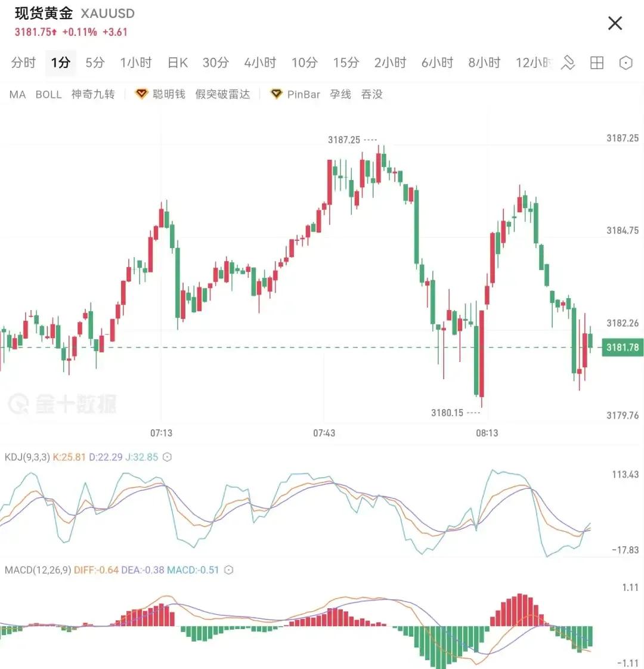
Task: Enable the BOLL indicator overlay
Action: [x=48, y=94]
